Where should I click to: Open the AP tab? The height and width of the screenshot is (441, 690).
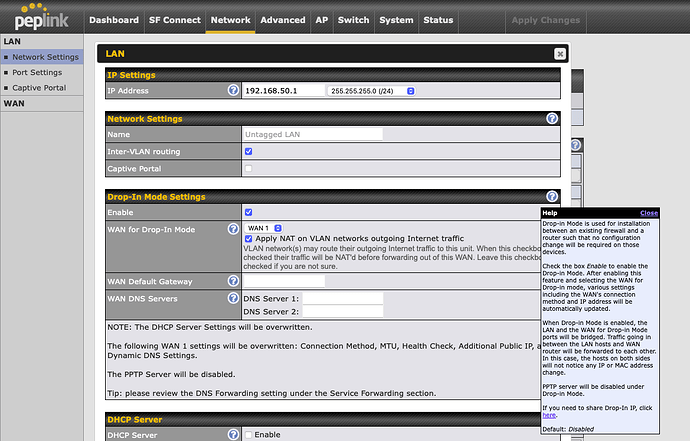[x=322, y=20]
